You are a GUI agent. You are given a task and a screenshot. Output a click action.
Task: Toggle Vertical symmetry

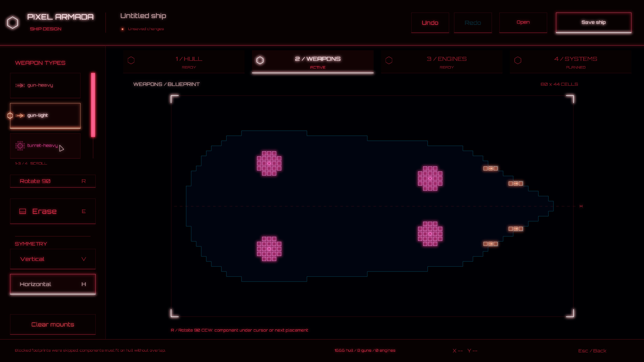point(53,259)
